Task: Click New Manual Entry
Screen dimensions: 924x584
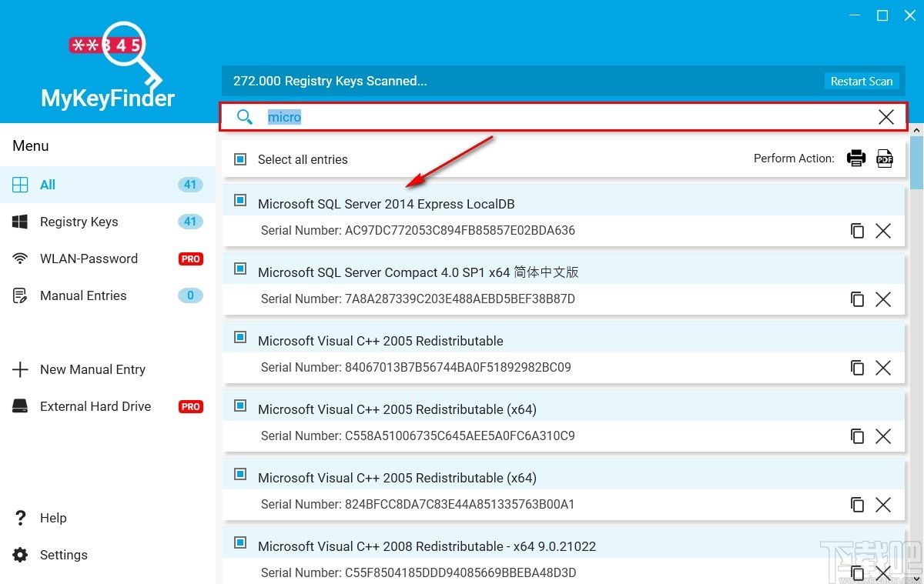Action: (x=92, y=369)
